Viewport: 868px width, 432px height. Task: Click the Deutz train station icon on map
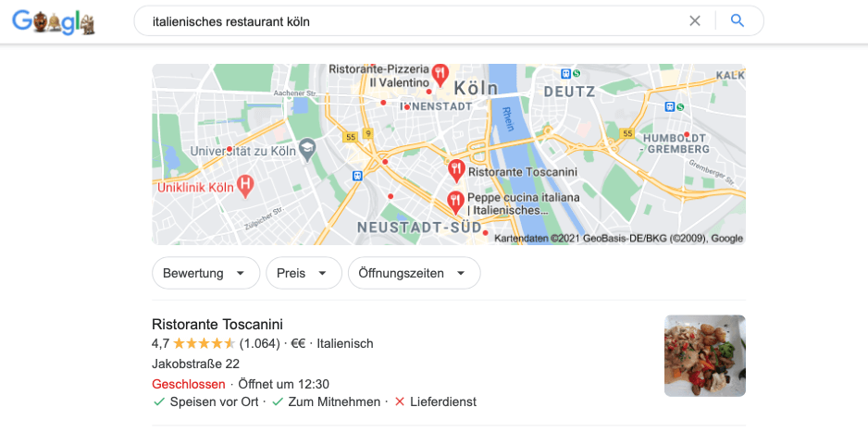(565, 73)
